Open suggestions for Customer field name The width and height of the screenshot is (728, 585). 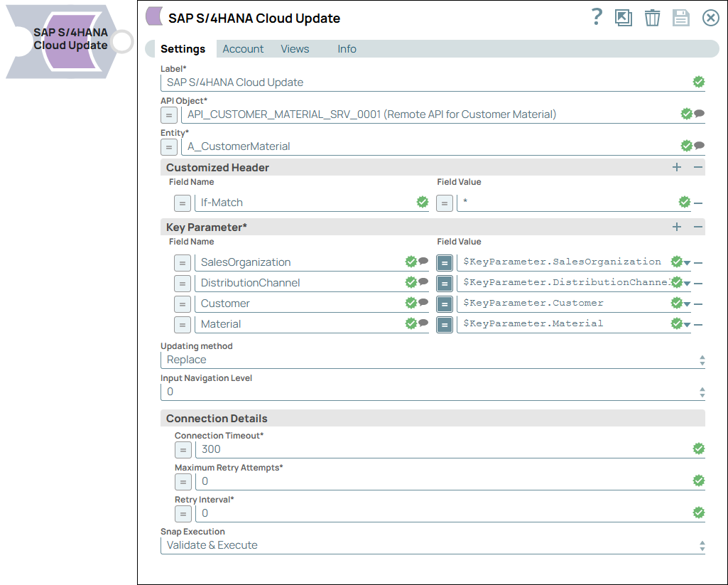[x=423, y=302]
